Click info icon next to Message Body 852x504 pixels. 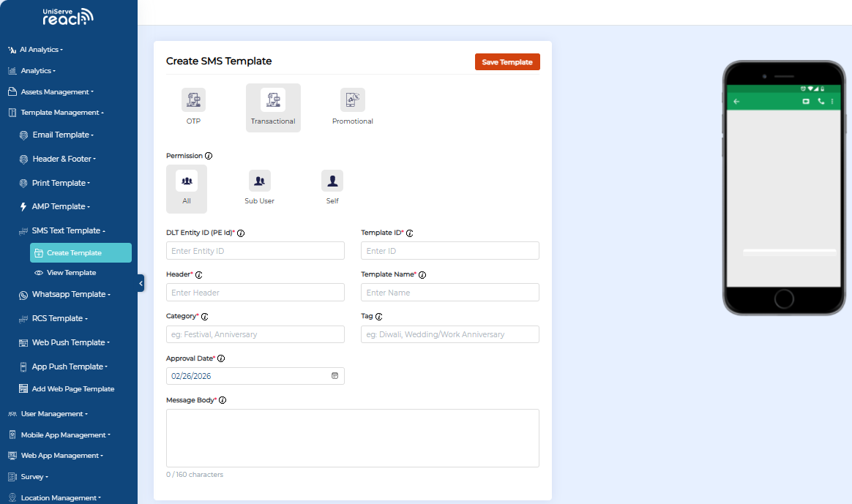coord(223,400)
